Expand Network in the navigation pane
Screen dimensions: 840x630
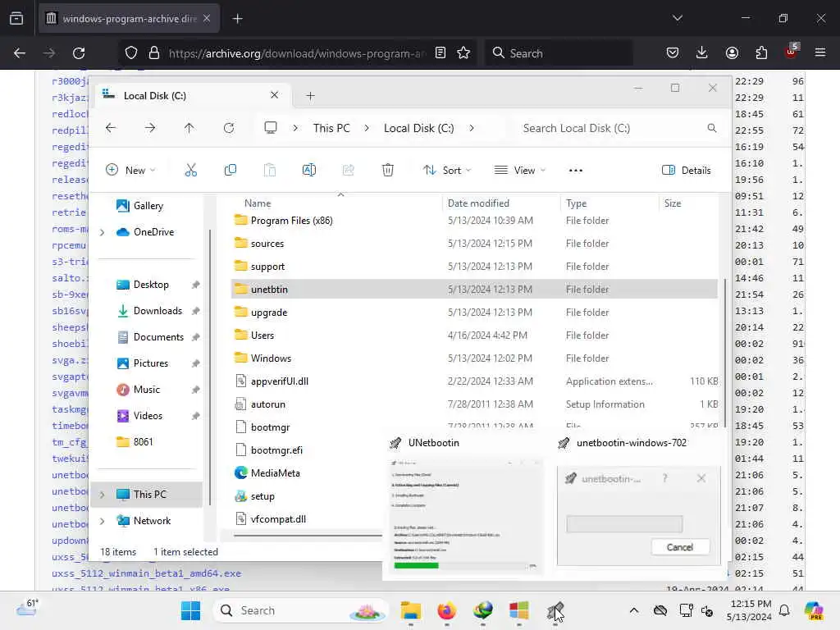click(x=102, y=521)
